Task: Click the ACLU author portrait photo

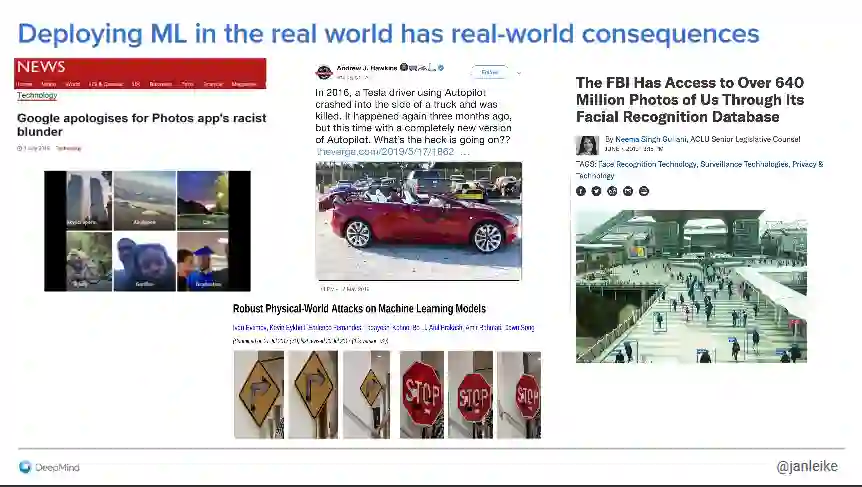Action: tap(587, 145)
